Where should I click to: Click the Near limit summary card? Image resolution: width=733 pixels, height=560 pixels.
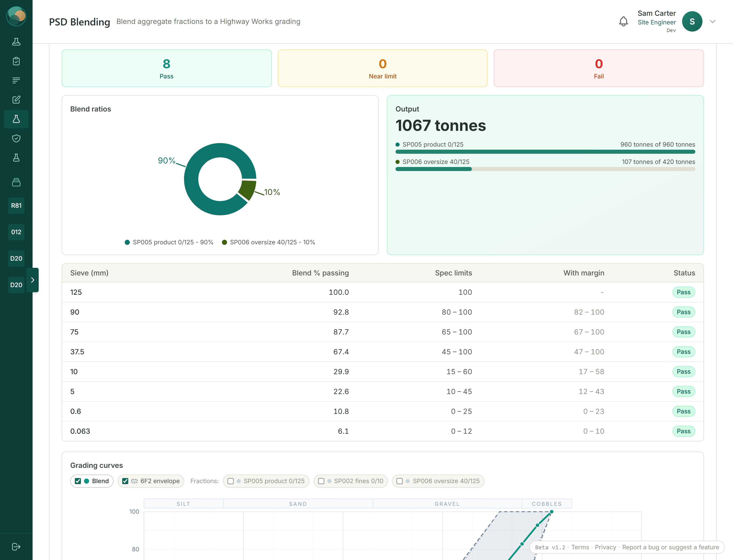(x=383, y=68)
